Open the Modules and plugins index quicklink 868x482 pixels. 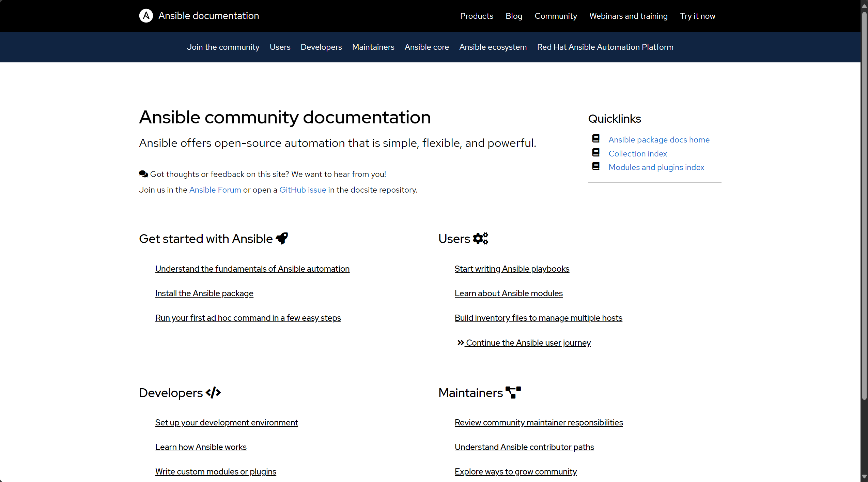click(x=656, y=167)
